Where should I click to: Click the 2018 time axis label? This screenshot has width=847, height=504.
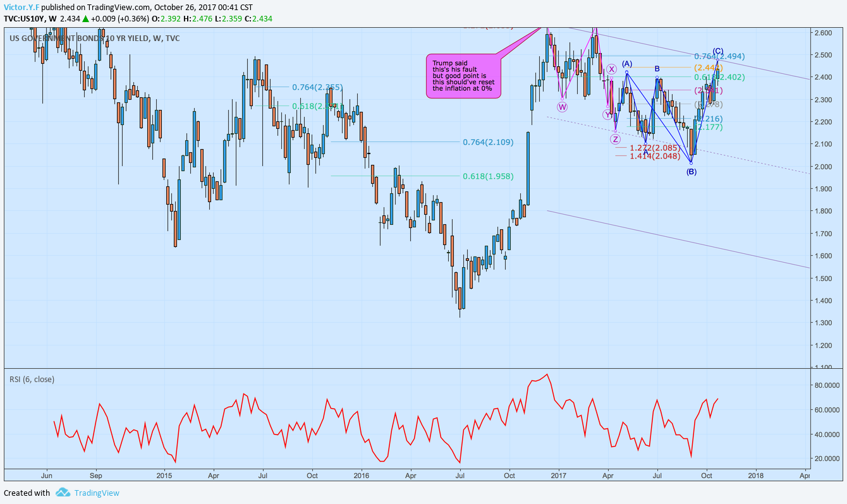pos(755,474)
